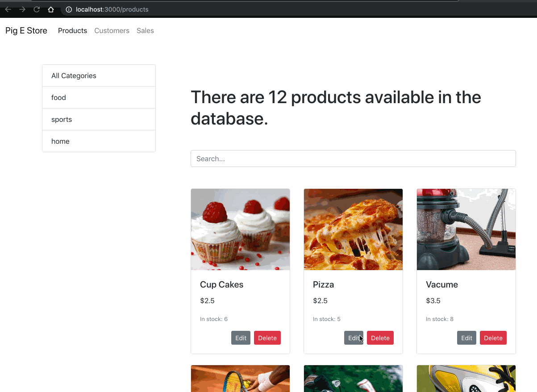Edit the Pizza product
The image size is (537, 392).
click(x=354, y=338)
